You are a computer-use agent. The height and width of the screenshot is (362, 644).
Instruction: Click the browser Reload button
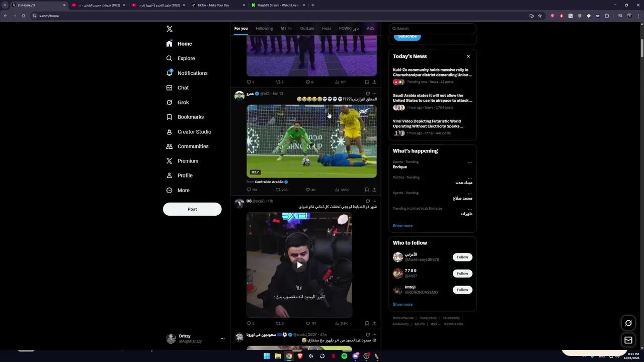tap(23, 16)
